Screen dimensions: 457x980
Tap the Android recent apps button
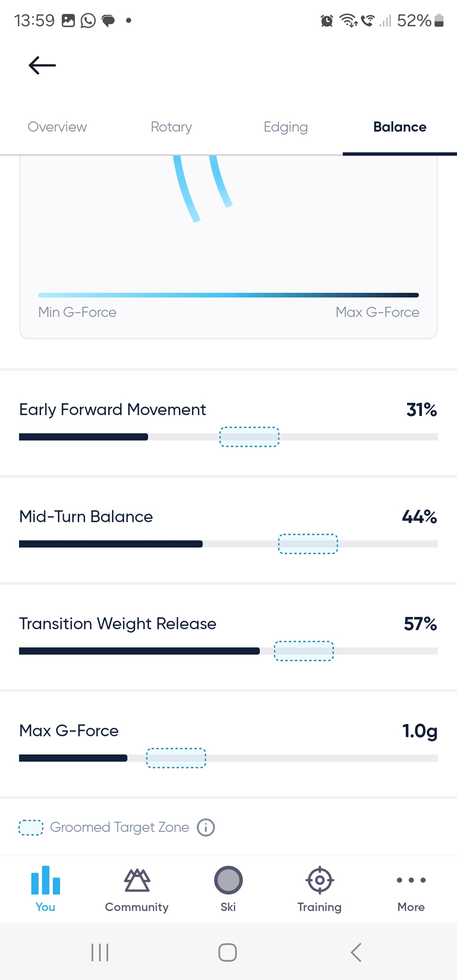pyautogui.click(x=100, y=952)
